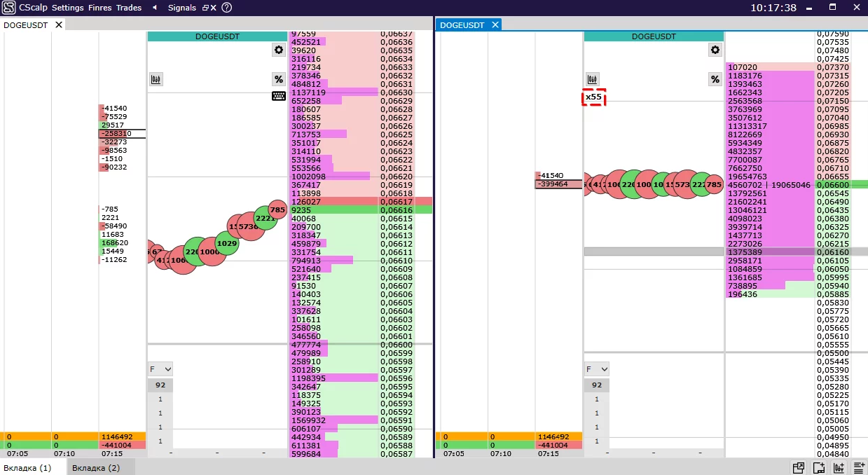Toggle percent mode in right panel

point(715,79)
